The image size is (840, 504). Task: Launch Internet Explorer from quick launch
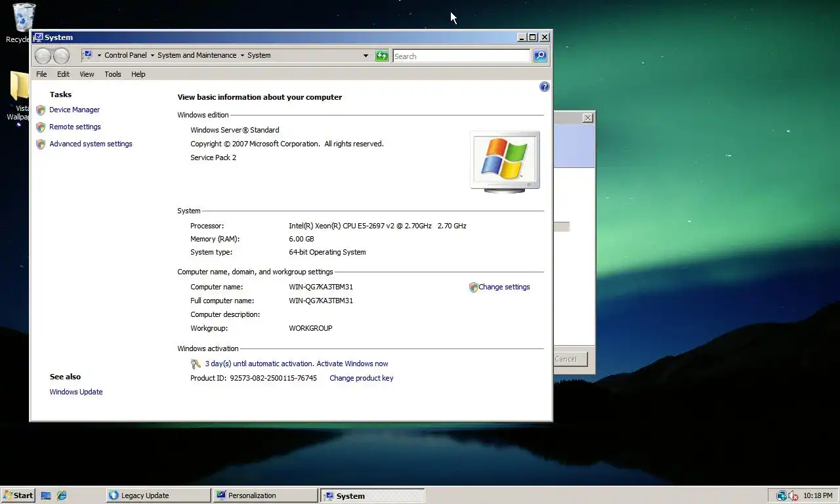(x=62, y=496)
